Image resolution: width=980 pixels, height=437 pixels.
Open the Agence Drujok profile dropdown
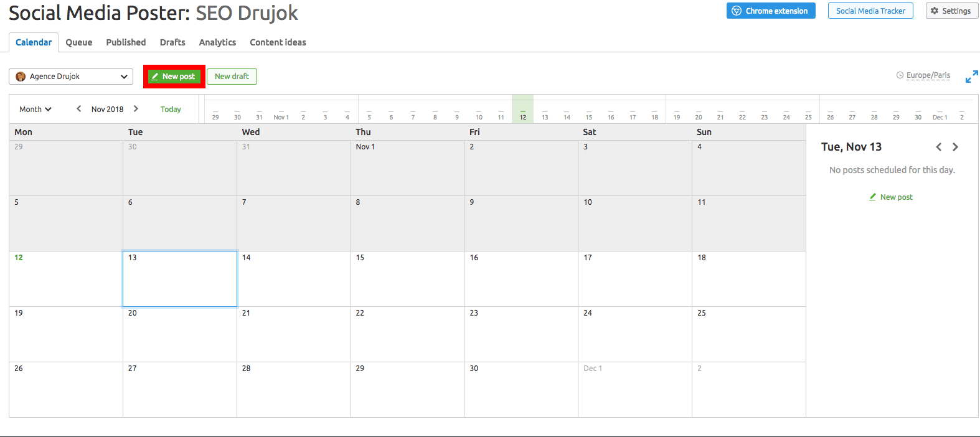(71, 77)
